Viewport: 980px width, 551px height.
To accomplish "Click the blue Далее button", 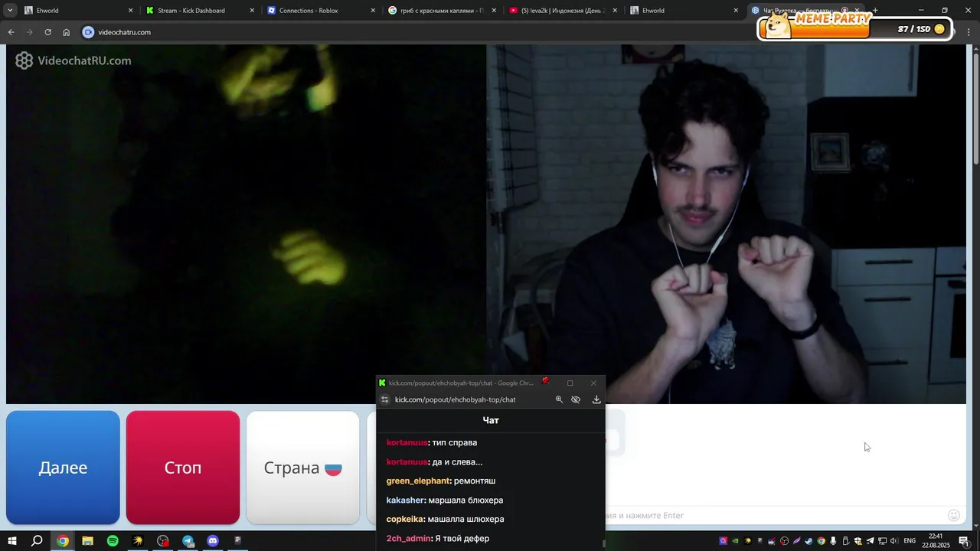I will [63, 468].
